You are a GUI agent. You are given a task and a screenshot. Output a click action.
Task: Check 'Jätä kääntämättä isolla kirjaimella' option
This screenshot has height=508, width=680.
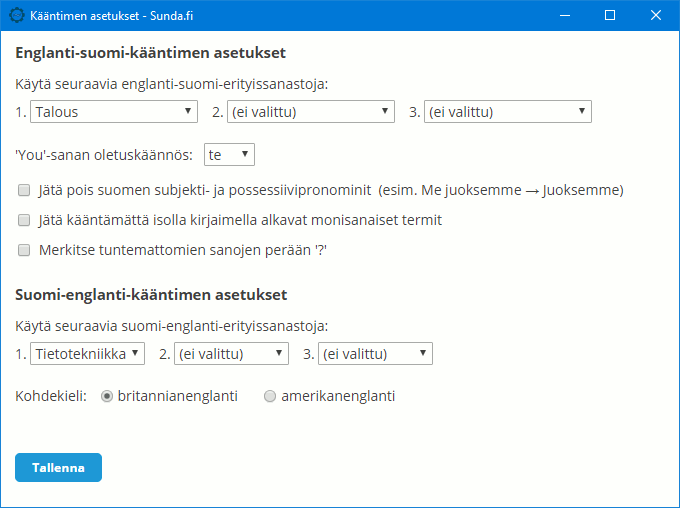click(x=24, y=220)
